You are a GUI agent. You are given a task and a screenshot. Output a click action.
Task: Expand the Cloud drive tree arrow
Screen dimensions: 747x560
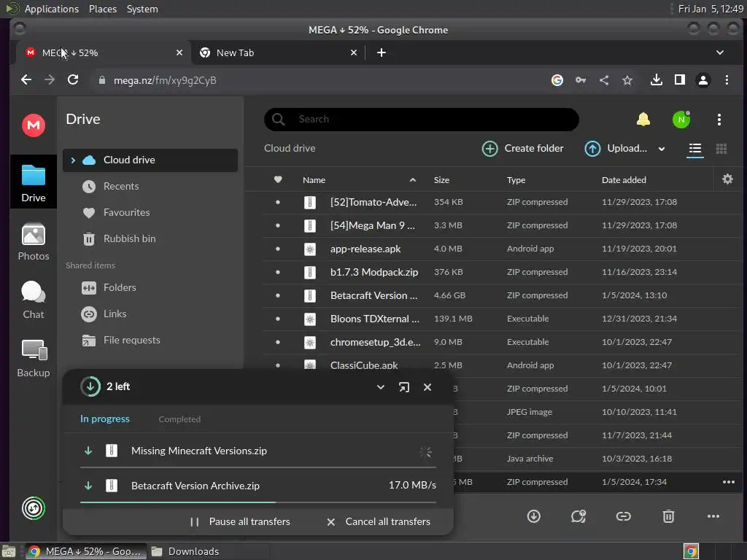coord(73,160)
